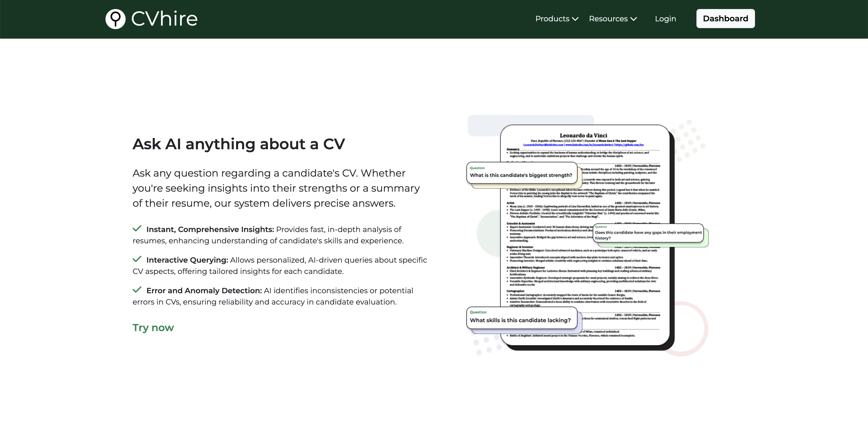The height and width of the screenshot is (436, 868).
Task: Click checkmark beside Error and Anomaly Detection
Action: [x=137, y=290]
